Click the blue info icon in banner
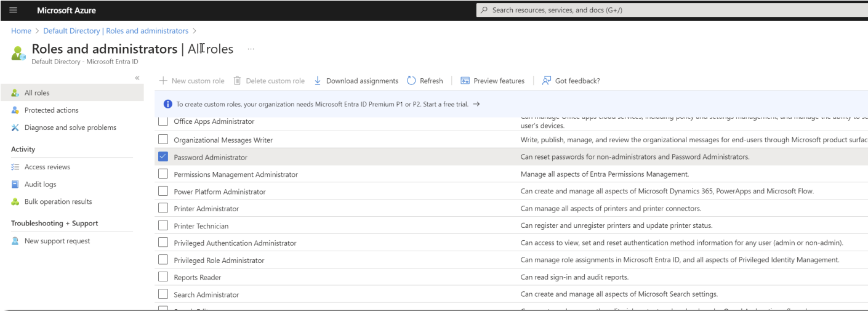The image size is (868, 311). 167,104
